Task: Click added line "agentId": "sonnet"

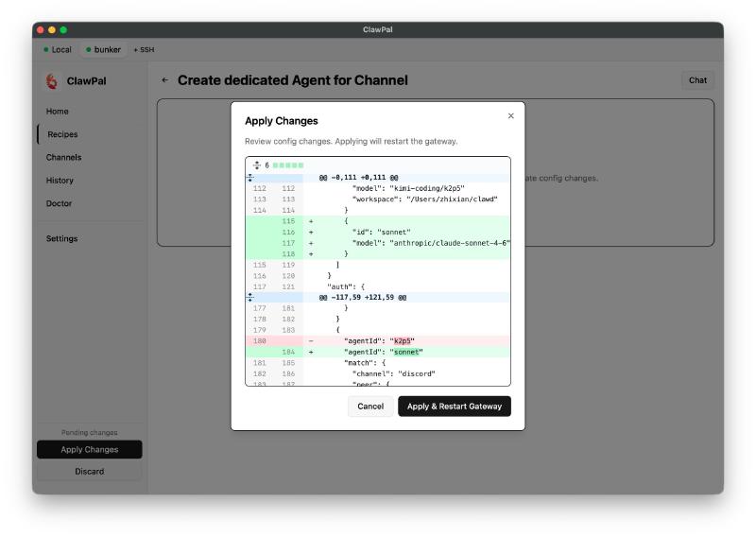Action: 377,353
